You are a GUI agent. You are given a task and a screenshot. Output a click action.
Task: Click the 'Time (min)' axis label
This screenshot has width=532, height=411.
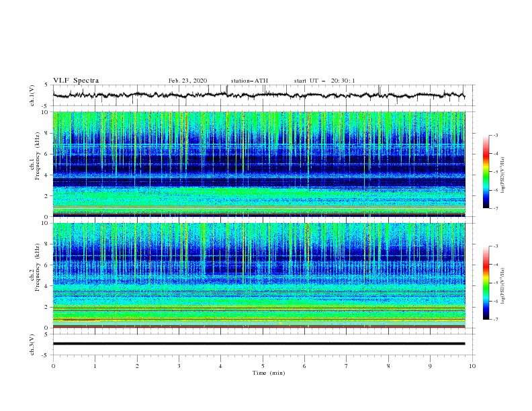[269, 373]
